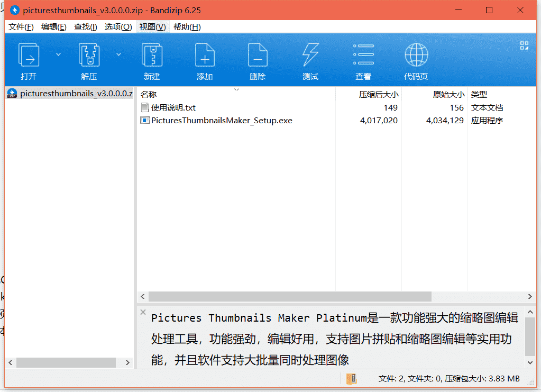Click the comment panel scroll down arrow
The image size is (541, 392).
click(530, 362)
